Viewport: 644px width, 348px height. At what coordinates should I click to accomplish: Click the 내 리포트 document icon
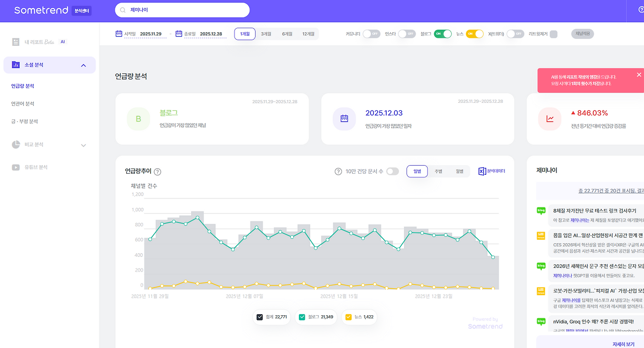pyautogui.click(x=16, y=42)
